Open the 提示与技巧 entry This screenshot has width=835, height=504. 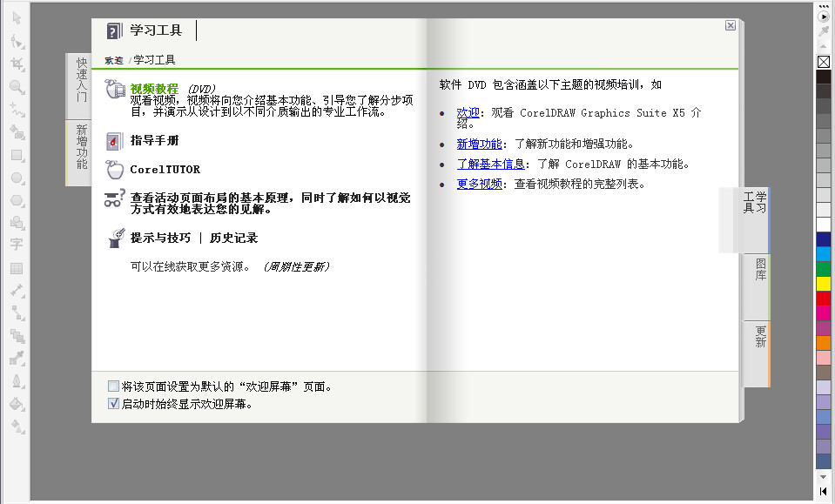(x=160, y=238)
